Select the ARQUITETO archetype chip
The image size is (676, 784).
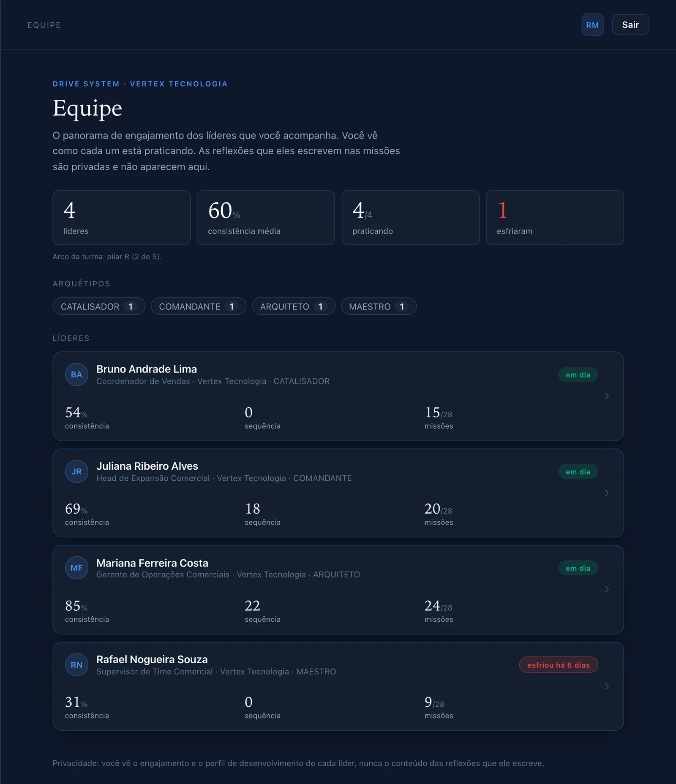click(294, 306)
